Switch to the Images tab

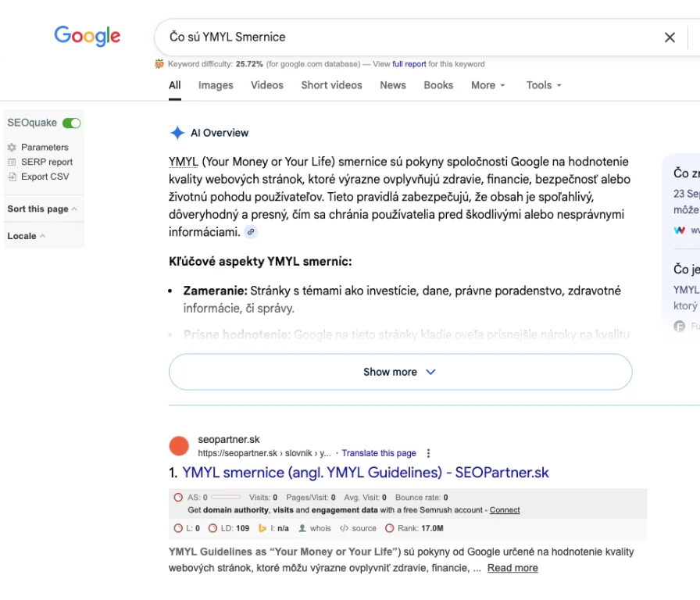coord(216,85)
